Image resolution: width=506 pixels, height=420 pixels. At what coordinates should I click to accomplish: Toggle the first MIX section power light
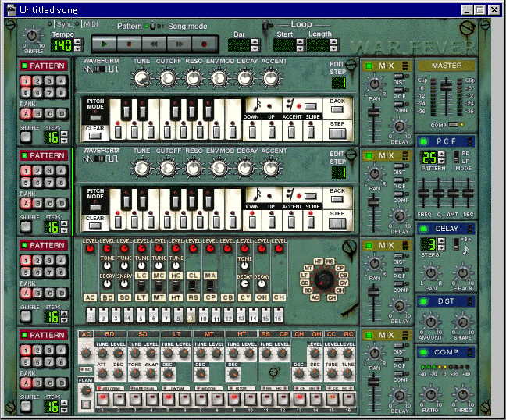tap(369, 66)
